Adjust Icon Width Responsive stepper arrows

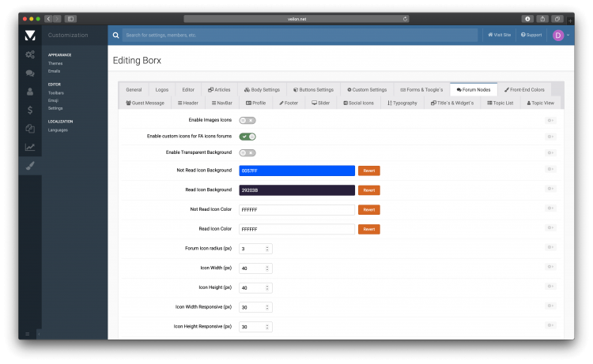click(267, 307)
